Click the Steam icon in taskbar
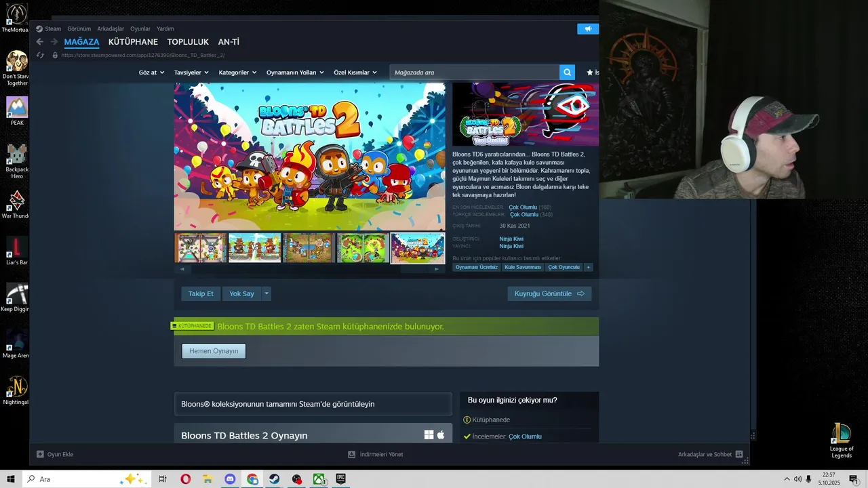The height and width of the screenshot is (488, 868). 275,479
